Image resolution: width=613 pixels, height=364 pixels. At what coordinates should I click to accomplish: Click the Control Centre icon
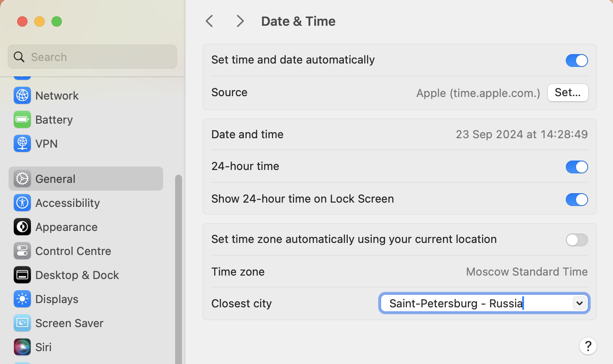tap(22, 251)
